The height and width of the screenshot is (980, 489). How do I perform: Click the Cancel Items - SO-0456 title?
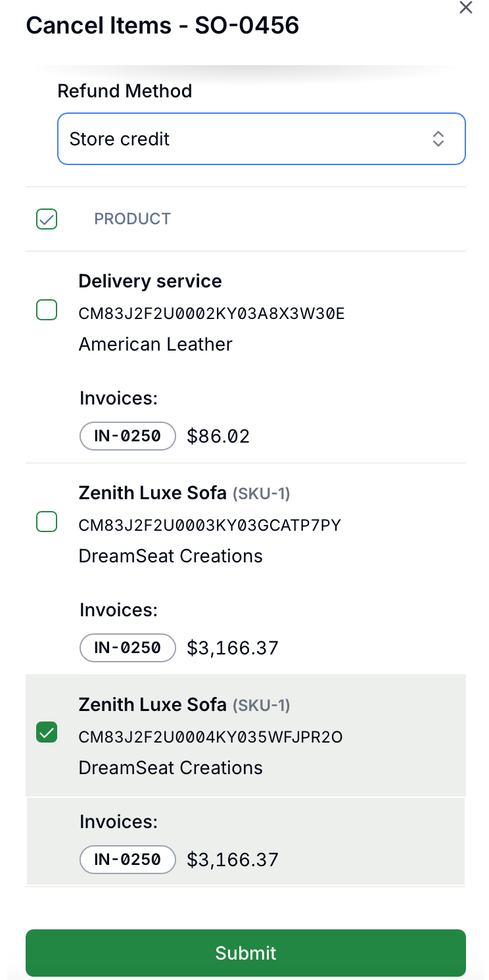[162, 26]
